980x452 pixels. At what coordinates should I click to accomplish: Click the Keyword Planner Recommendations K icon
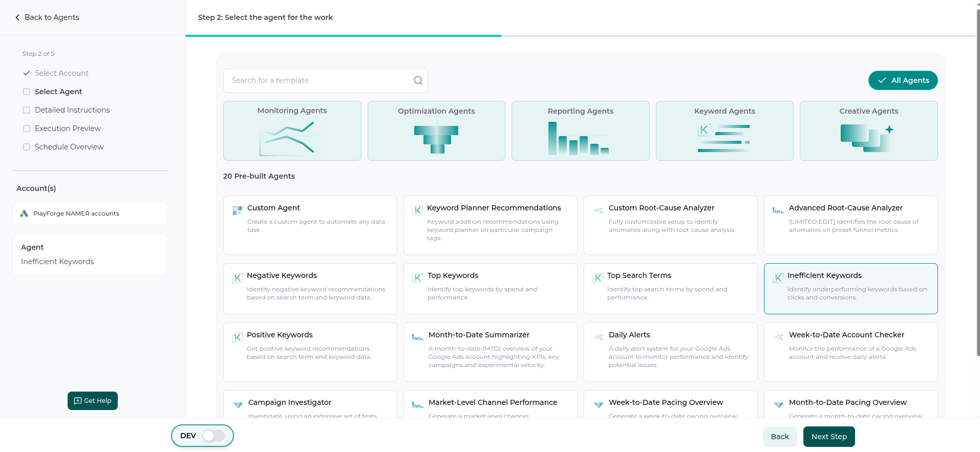point(418,210)
